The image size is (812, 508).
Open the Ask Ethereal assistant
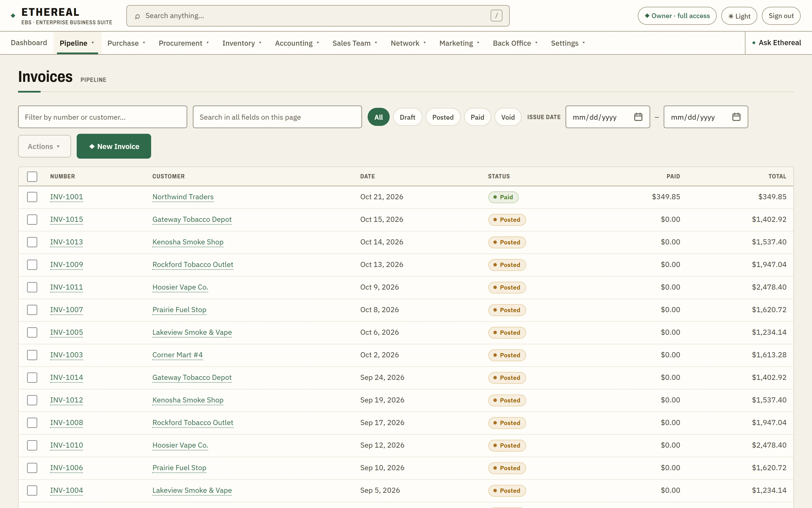tap(776, 43)
